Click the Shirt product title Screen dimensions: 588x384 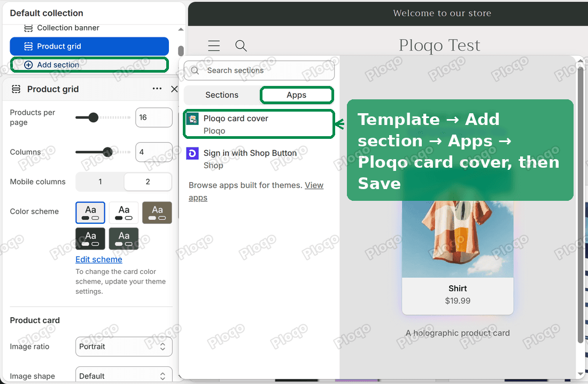click(x=458, y=288)
